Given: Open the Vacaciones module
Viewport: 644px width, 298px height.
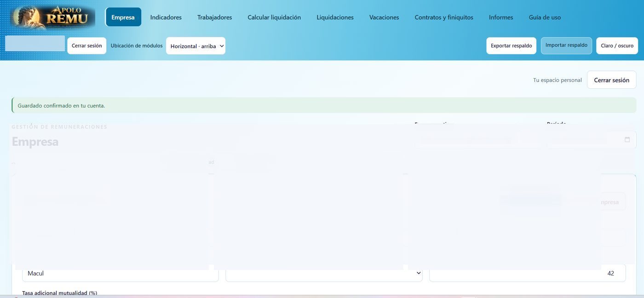Looking at the screenshot, I should pos(384,17).
